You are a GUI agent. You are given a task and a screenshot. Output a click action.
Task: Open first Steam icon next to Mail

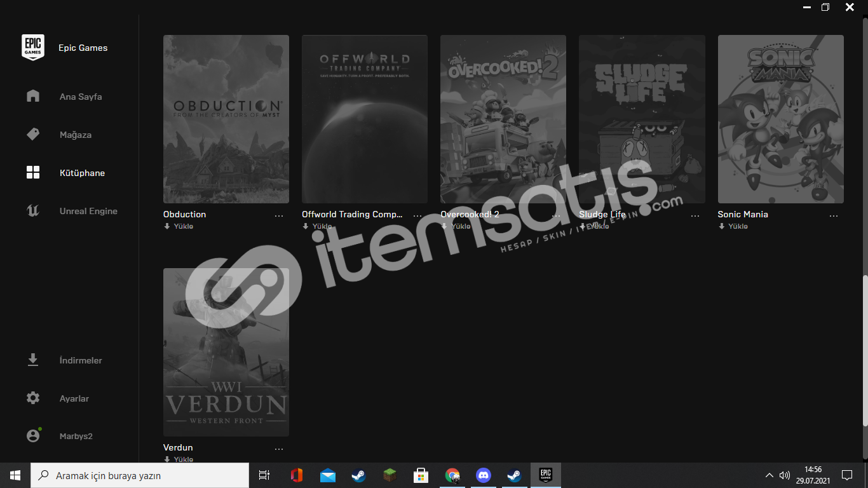point(358,475)
